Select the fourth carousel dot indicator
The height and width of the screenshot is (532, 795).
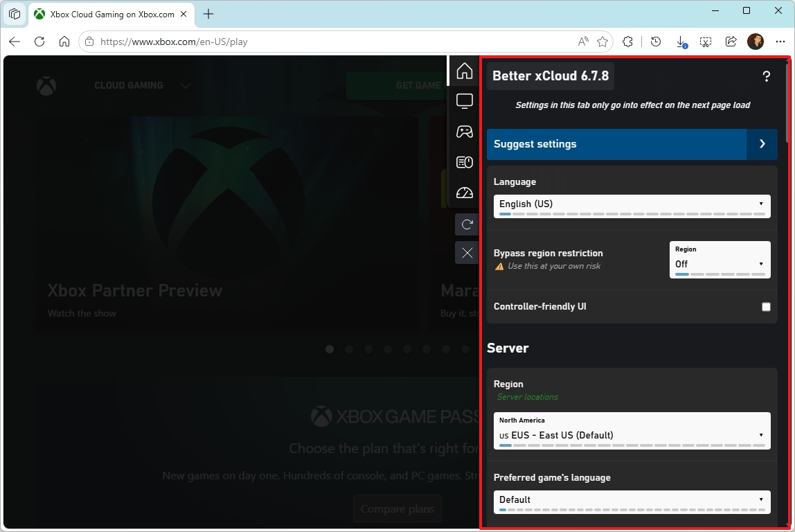click(388, 349)
